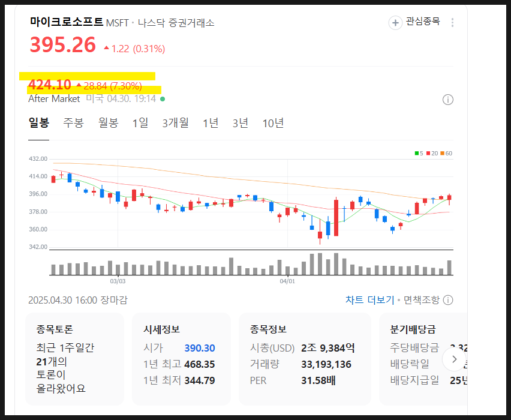Viewport: 511px width, 420px height.
Task: Click the daily change 1.22 (0.31%)
Action: click(134, 49)
